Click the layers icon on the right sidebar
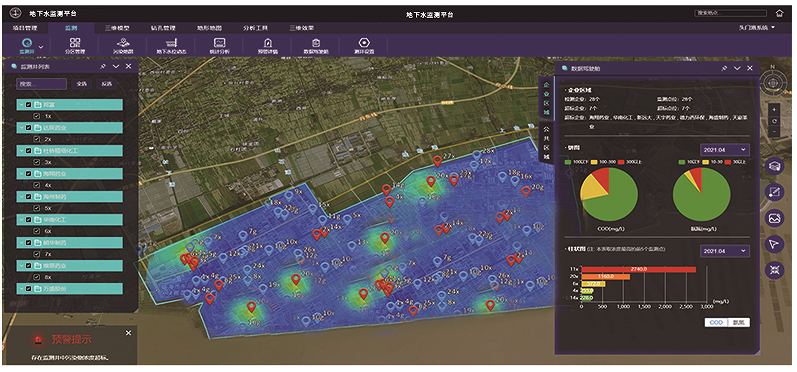The width and height of the screenshot is (797, 372). point(774,166)
